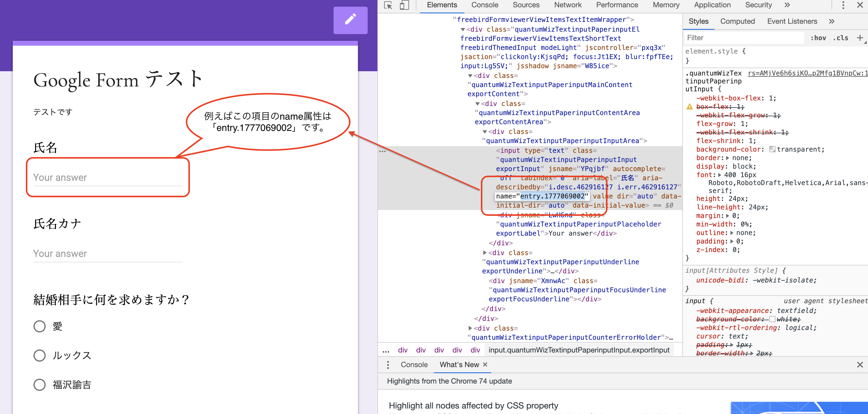Click the transparent background-color swatch
The height and width of the screenshot is (414, 868).
tap(772, 149)
